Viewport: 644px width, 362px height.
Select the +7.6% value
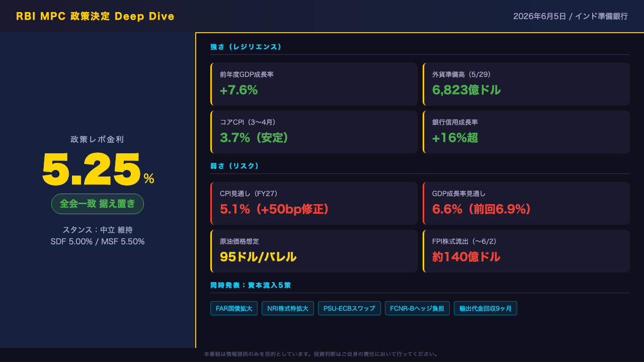[x=239, y=90]
